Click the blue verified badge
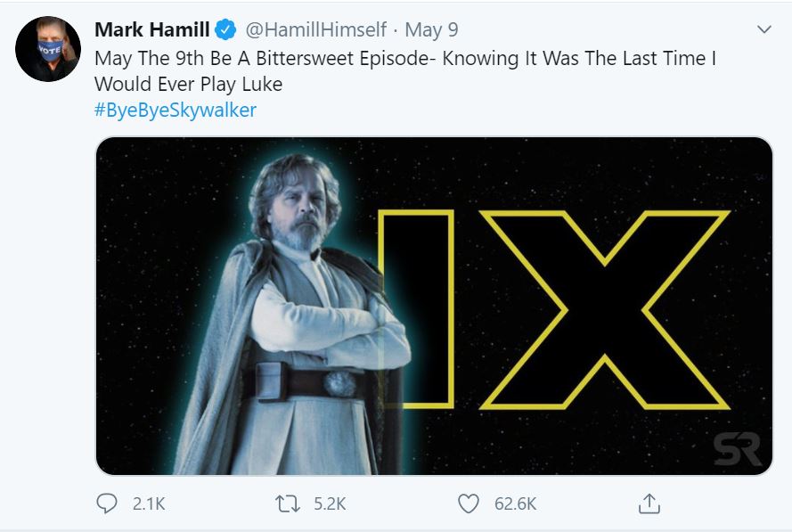 coord(226,29)
